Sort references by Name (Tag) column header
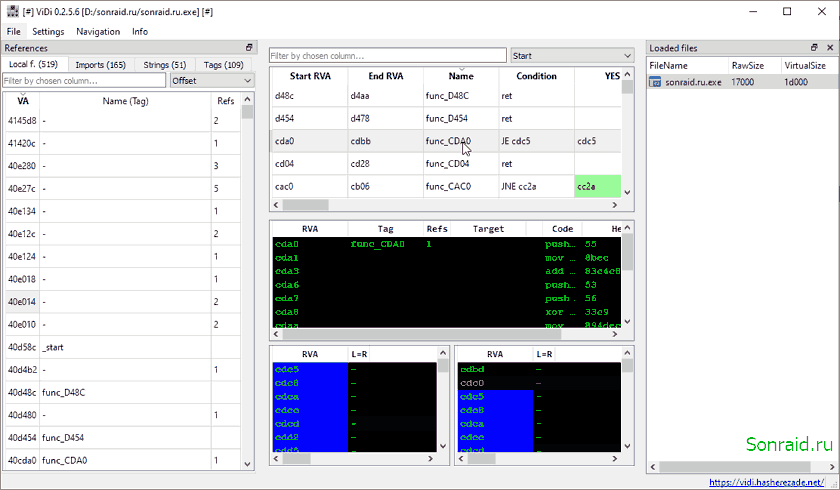The image size is (840, 490). 125,101
